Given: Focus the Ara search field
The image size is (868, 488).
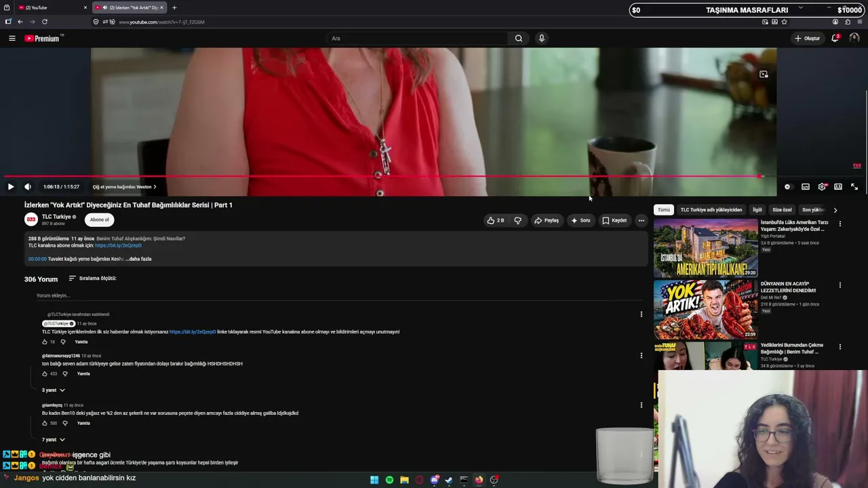Looking at the screenshot, I should coord(418,39).
